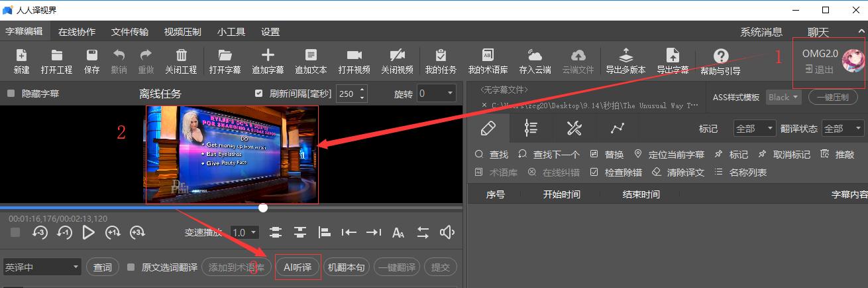The height and width of the screenshot is (288, 868).
Task: Select the wrench tools tab
Action: pyautogui.click(x=574, y=128)
